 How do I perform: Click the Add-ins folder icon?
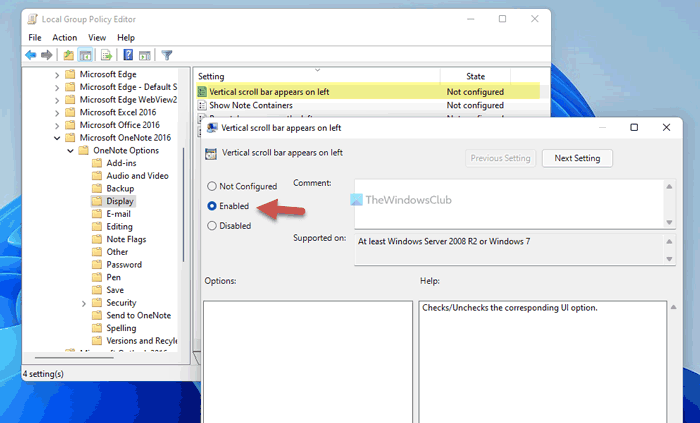coord(97,163)
